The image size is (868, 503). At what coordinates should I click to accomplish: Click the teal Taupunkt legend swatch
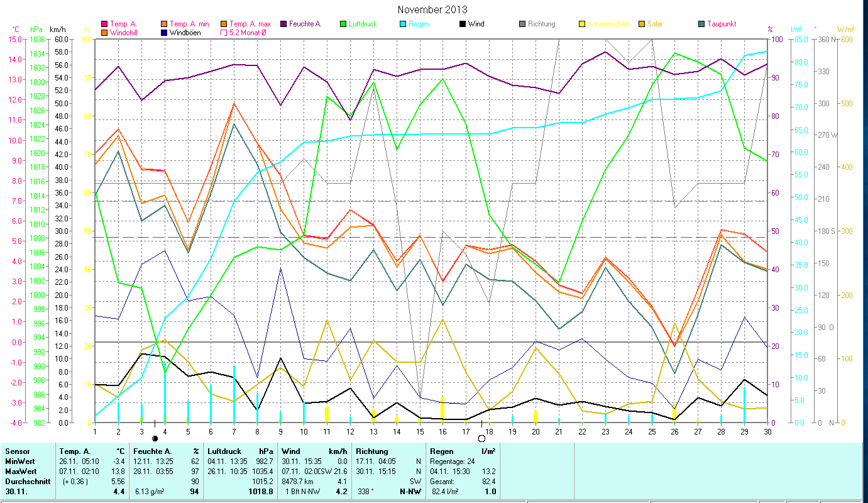tap(701, 24)
